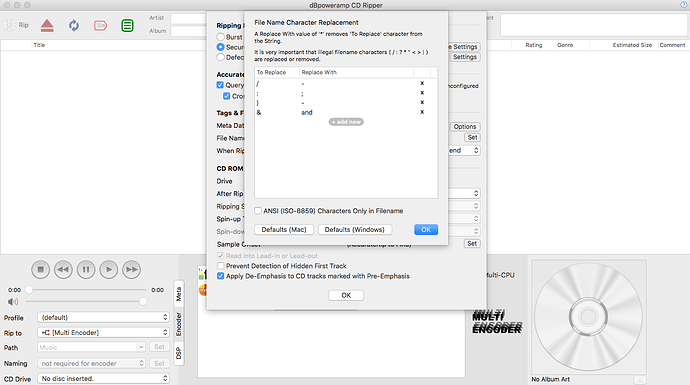The width and height of the screenshot is (690, 385).
Task: Open the Naming dropdown
Action: pyautogui.click(x=91, y=363)
